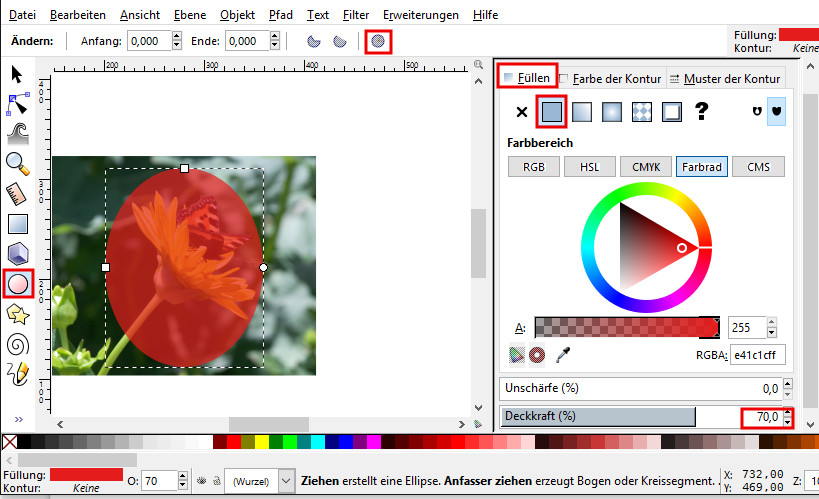Open the layer Wurzel dropdown
The width and height of the screenshot is (819, 499).
coord(286,481)
